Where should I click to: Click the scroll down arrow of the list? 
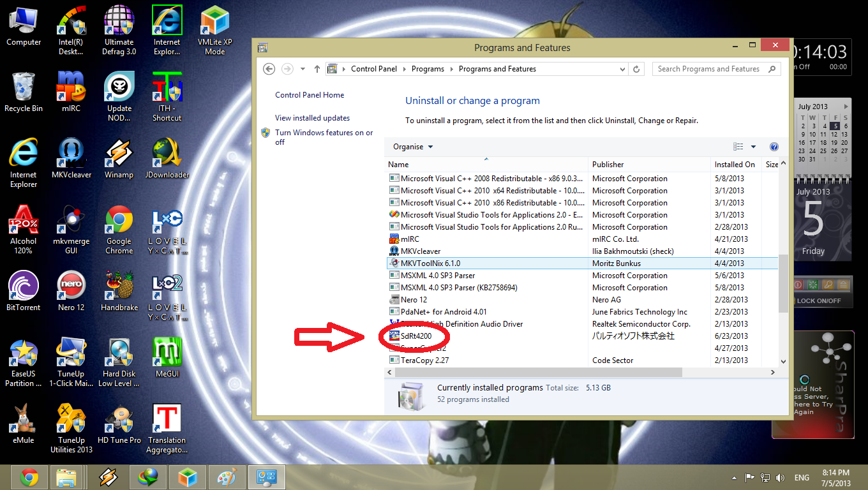(x=783, y=361)
